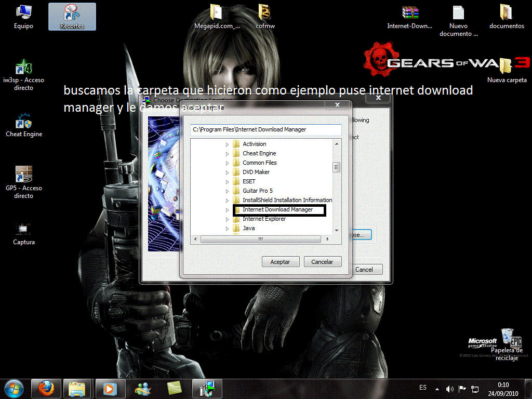Click the folder path text field

point(265,129)
